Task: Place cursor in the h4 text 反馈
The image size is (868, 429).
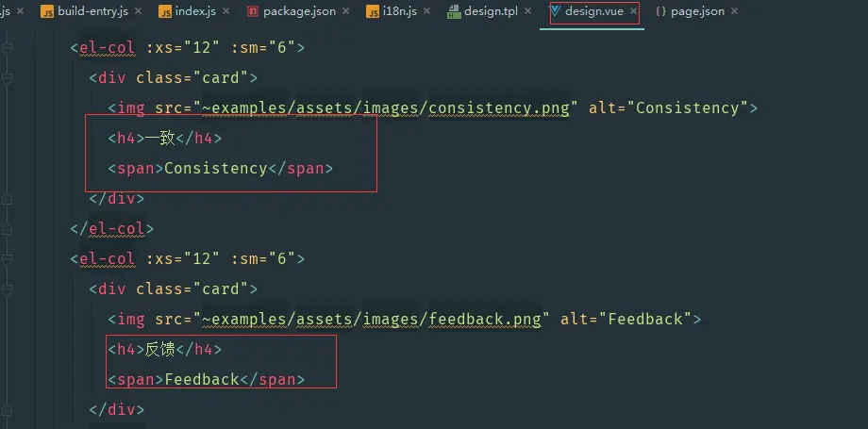Action: (160, 349)
